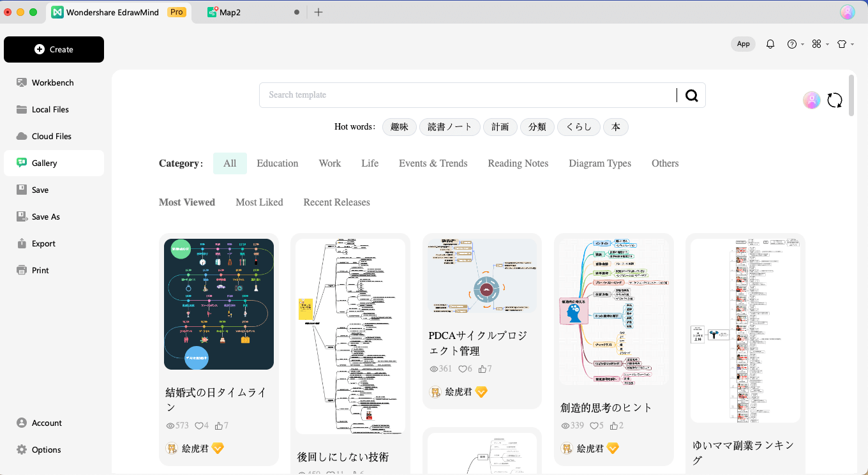Add new tab with plus
The height and width of the screenshot is (475, 868).
click(318, 12)
